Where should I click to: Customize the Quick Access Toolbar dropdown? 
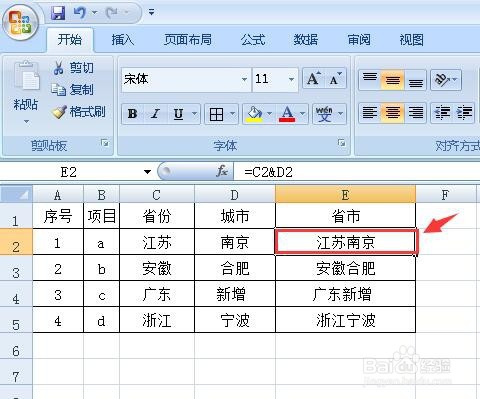[x=152, y=13]
